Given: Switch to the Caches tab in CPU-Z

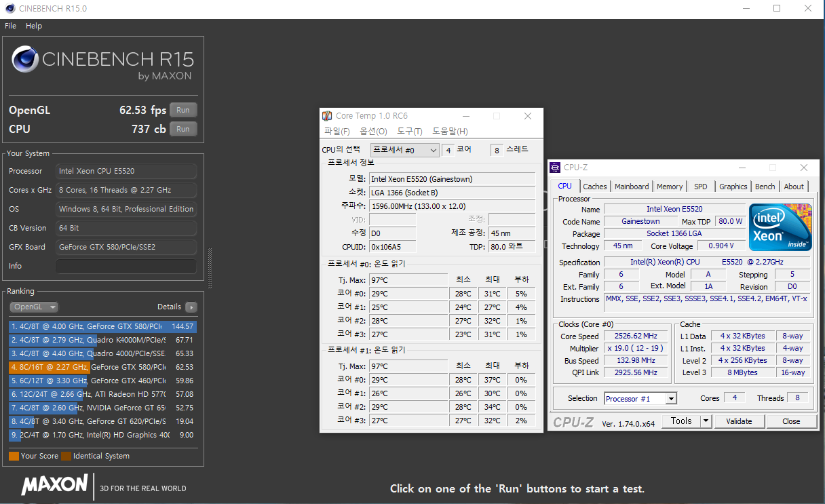Looking at the screenshot, I should point(595,187).
